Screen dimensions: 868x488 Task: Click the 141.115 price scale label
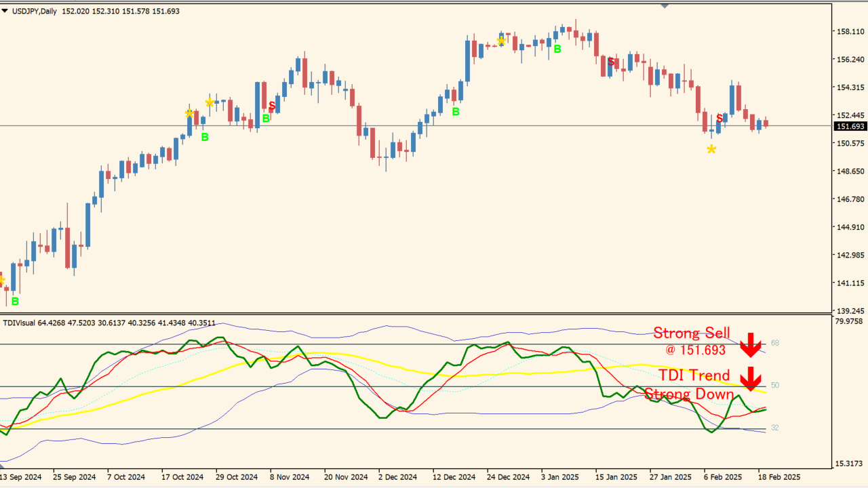[851, 283]
